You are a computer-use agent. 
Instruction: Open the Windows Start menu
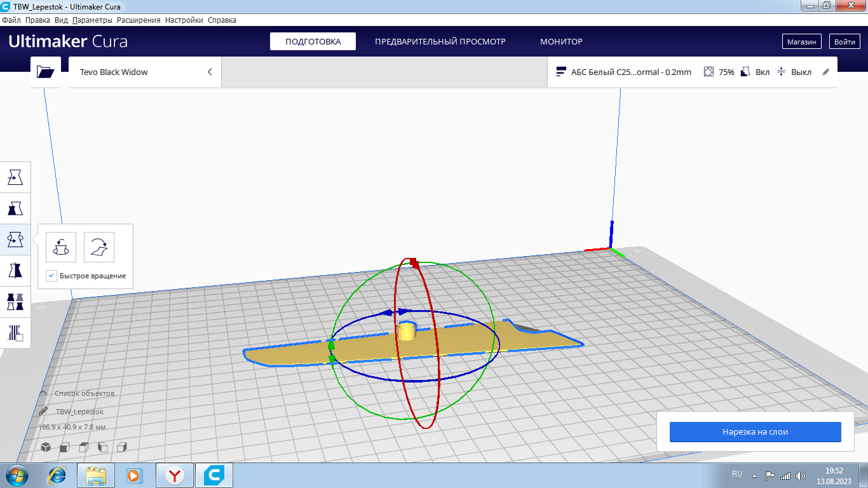pyautogui.click(x=17, y=475)
